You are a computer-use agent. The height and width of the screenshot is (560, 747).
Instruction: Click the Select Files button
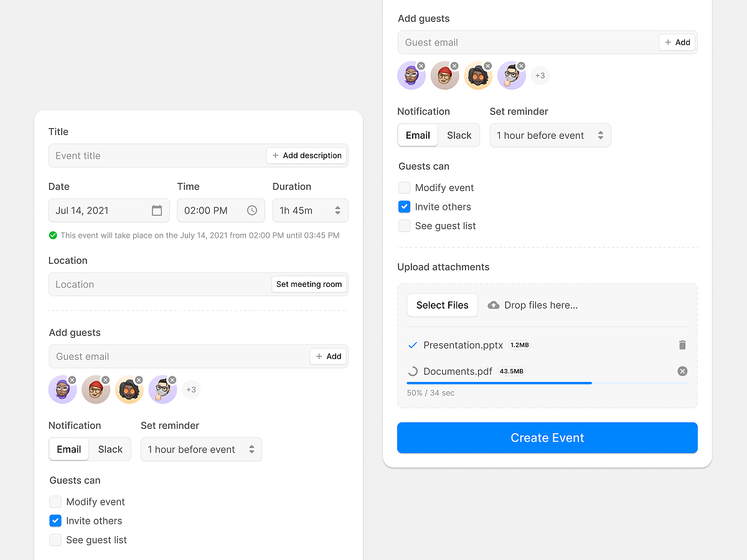pos(443,305)
